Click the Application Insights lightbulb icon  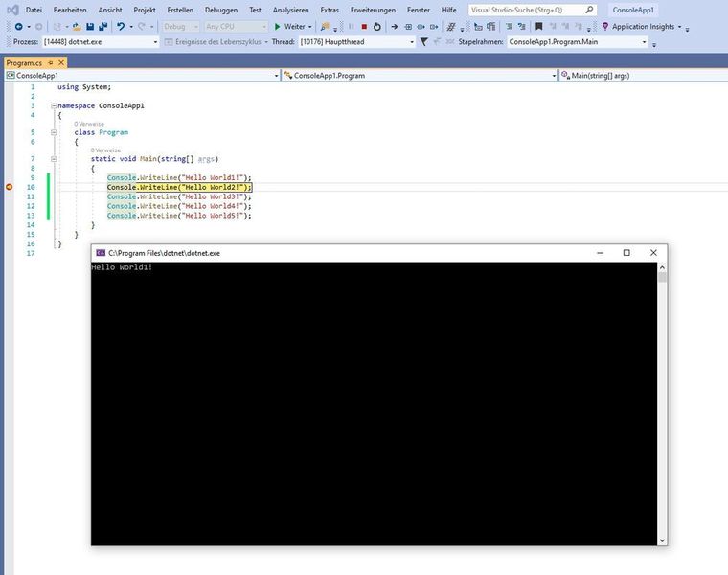tap(605, 27)
